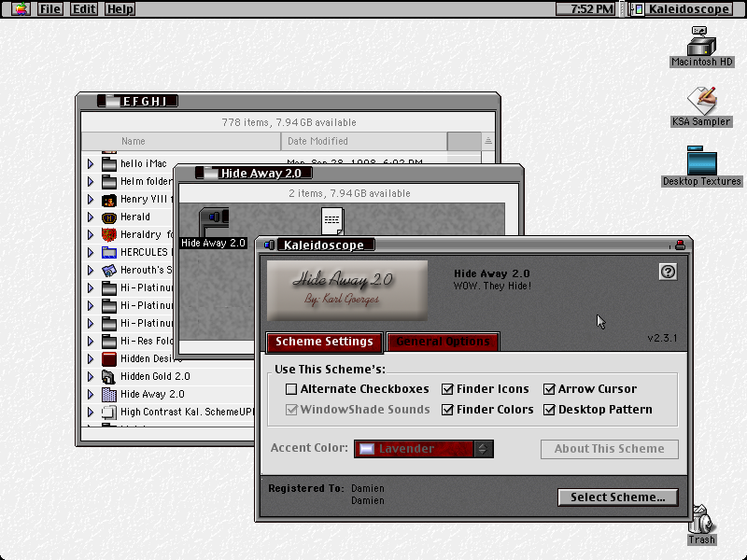
Task: Open the Accent Color Lavender dropdown
Action: pyautogui.click(x=424, y=449)
